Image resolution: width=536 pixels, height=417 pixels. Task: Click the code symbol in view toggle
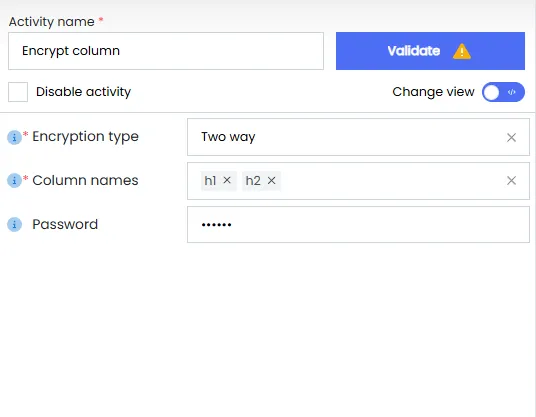click(511, 92)
